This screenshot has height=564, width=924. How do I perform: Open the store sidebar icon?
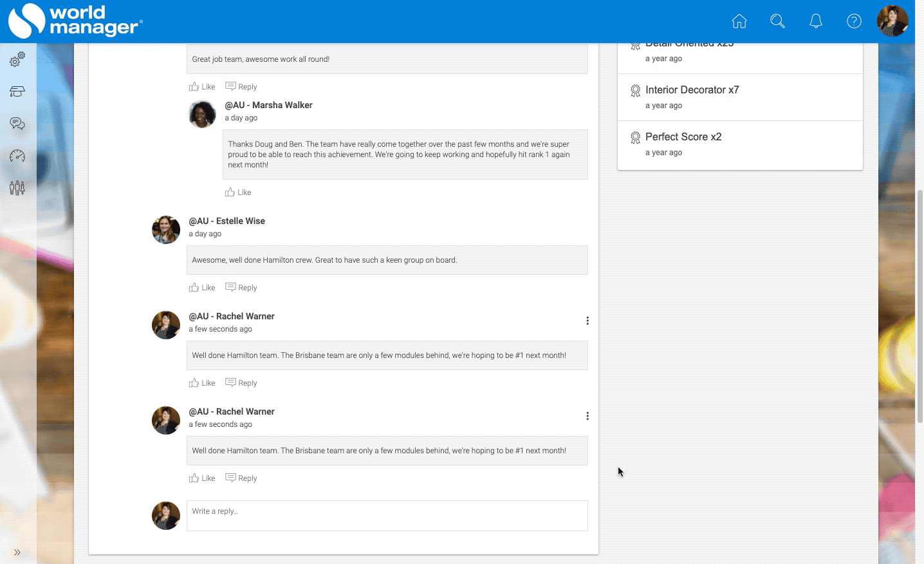(x=17, y=91)
